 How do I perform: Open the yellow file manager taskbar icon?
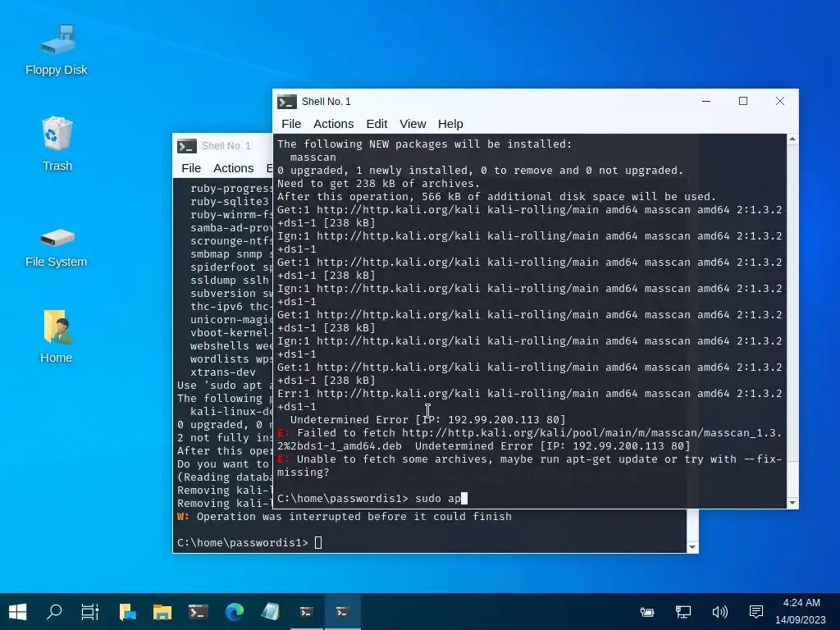(x=162, y=612)
